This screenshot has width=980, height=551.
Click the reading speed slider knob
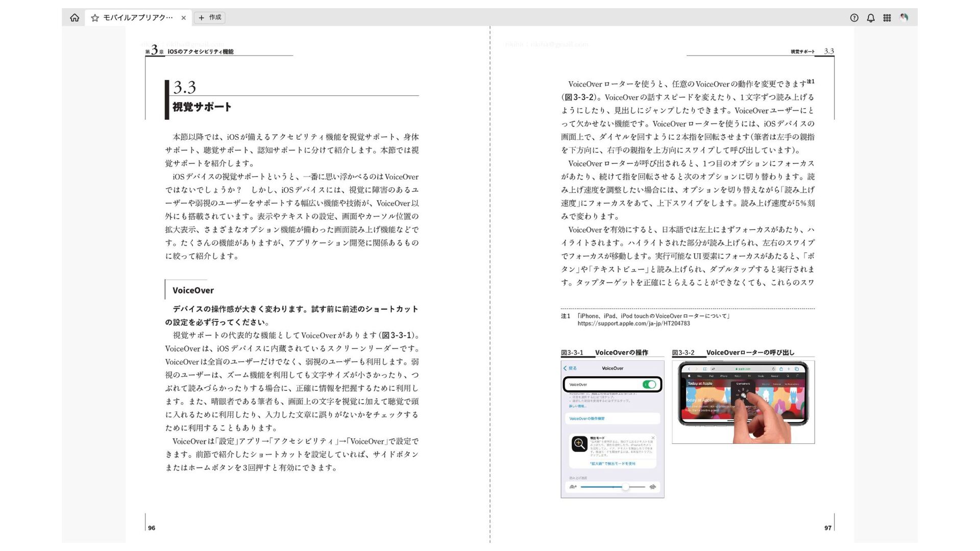coord(625,487)
